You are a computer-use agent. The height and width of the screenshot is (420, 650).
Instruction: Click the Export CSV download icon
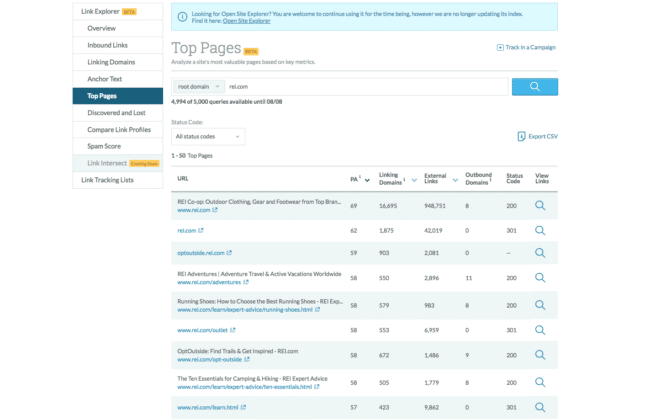click(x=521, y=136)
